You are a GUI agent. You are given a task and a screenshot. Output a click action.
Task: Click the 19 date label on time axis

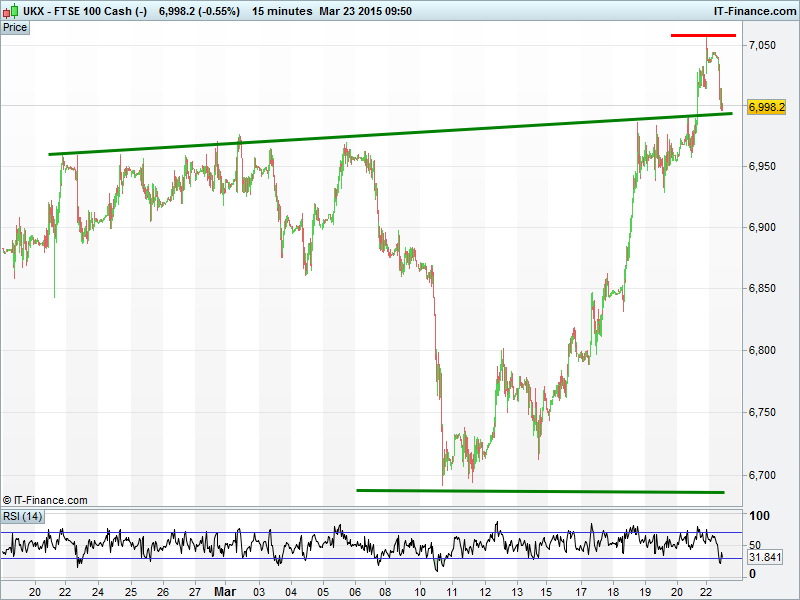pos(645,592)
